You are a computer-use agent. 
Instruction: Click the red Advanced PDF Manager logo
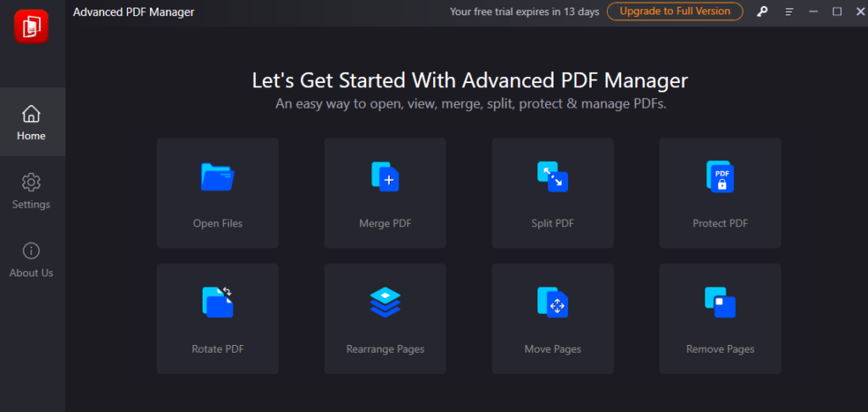point(31,26)
